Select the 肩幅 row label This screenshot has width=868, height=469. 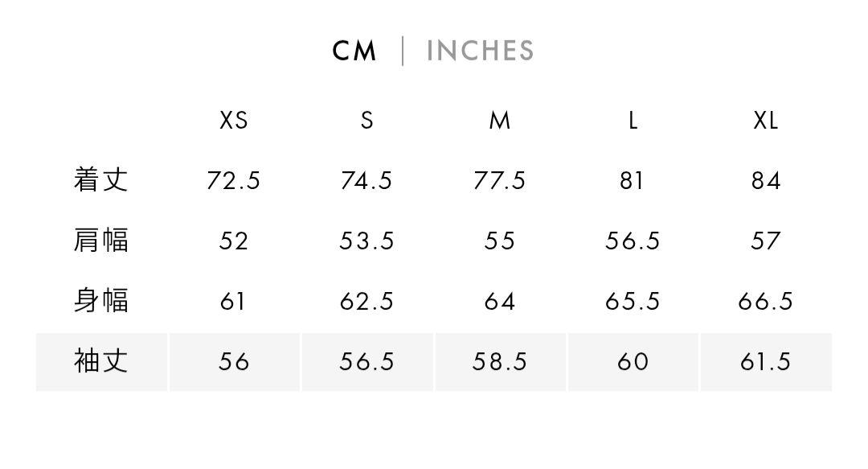tap(100, 240)
